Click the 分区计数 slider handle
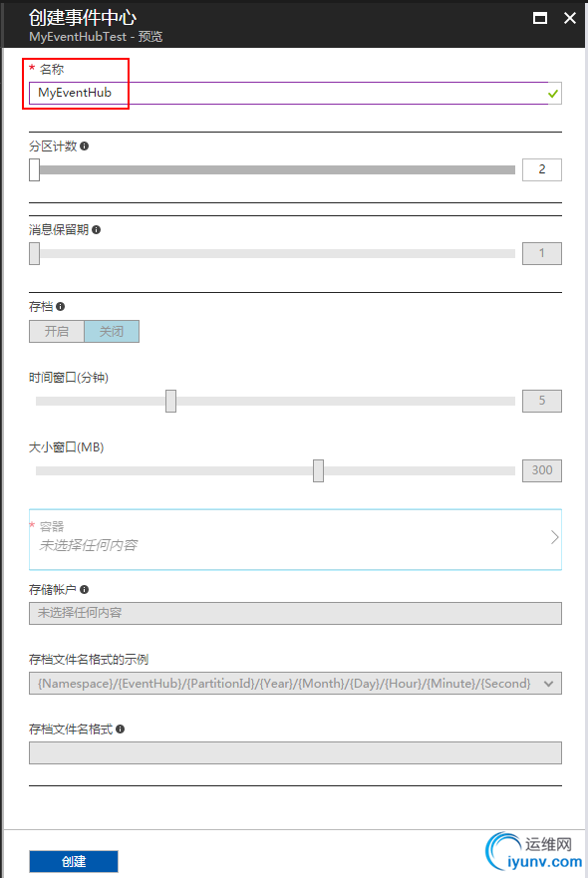The height and width of the screenshot is (878, 588). point(35,169)
